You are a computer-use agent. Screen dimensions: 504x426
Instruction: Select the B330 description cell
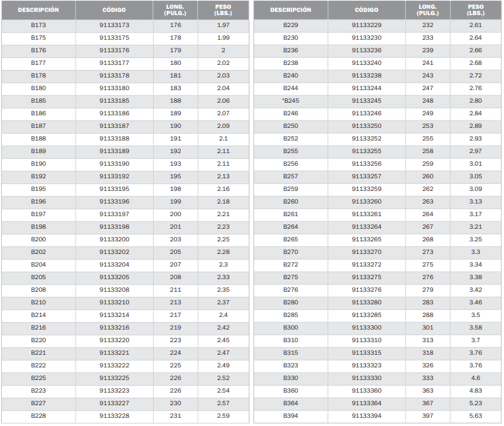(x=290, y=377)
